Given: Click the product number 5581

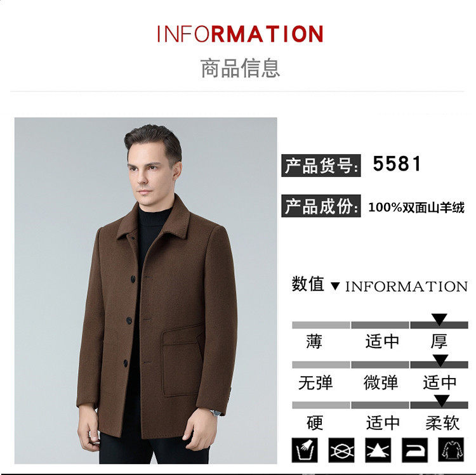Looking at the screenshot, I should [397, 164].
